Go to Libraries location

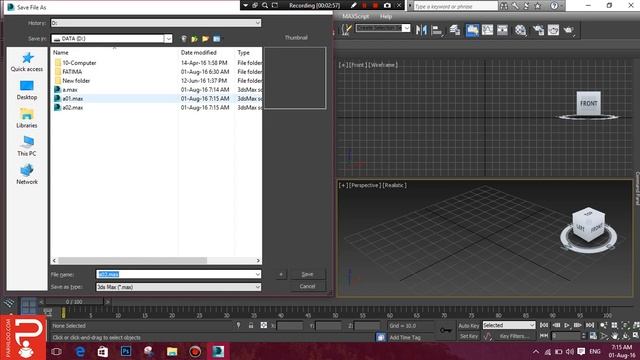tap(27, 118)
